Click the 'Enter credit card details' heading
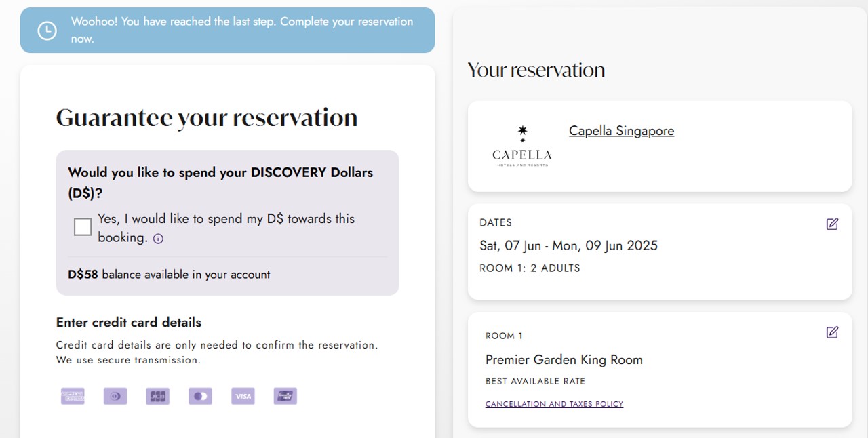This screenshot has width=868, height=438. [x=129, y=322]
